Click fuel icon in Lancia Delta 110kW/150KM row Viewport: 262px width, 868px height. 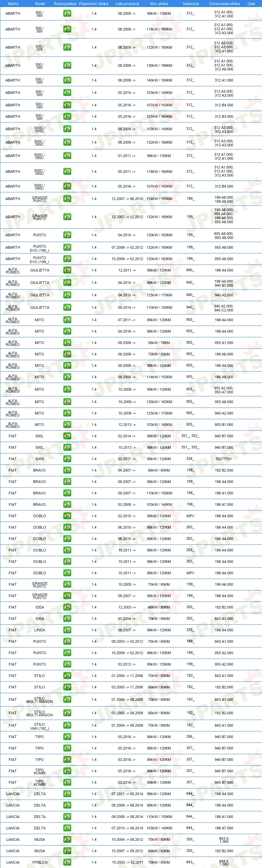67,817
